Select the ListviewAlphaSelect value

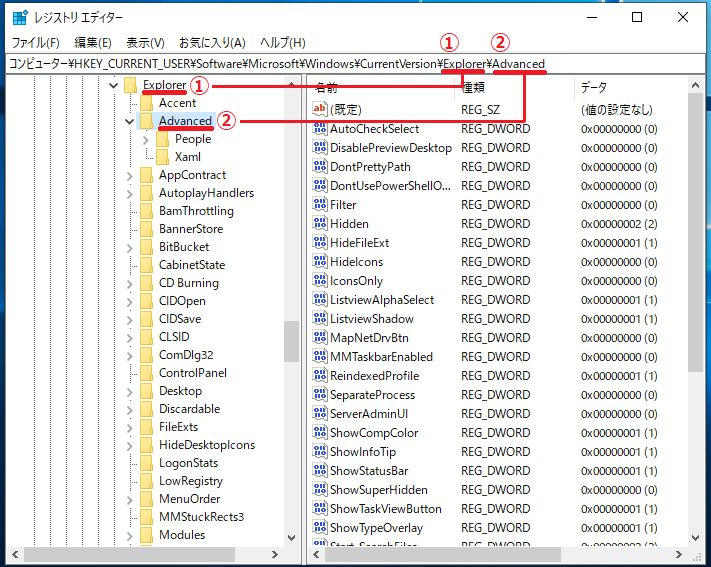382,300
